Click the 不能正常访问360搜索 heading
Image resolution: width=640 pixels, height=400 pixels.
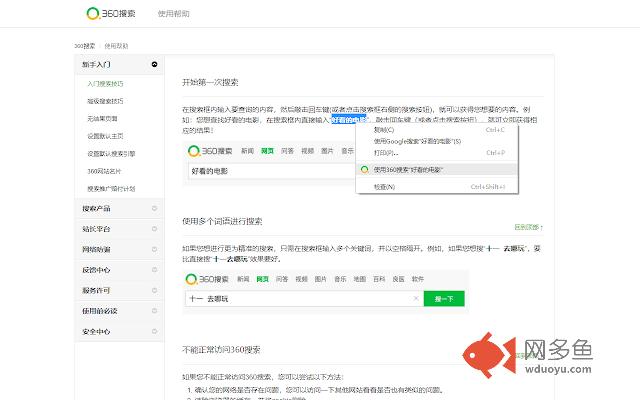[221, 350]
